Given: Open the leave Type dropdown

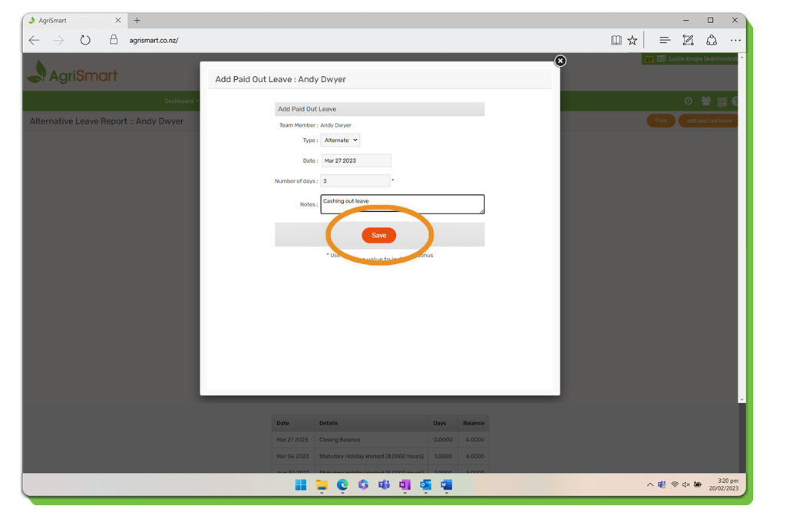Looking at the screenshot, I should tap(340, 140).
